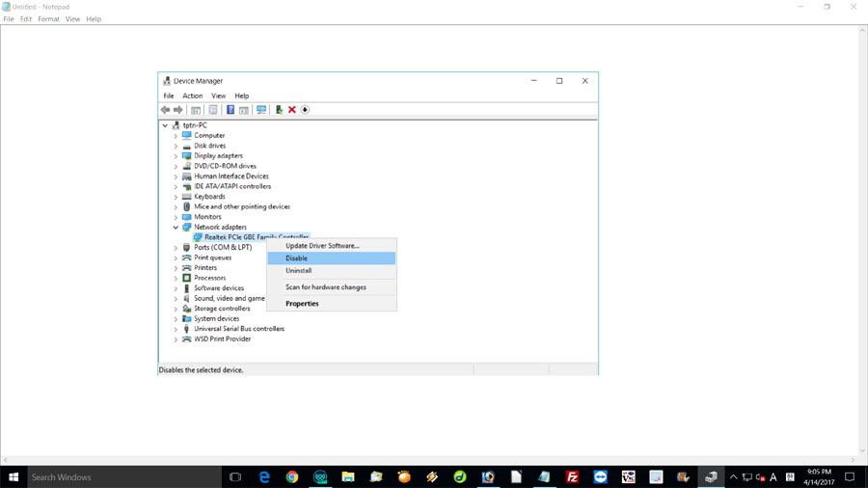Open TeamViewer from the taskbar
Image resolution: width=868 pixels, height=488 pixels.
pos(600,477)
